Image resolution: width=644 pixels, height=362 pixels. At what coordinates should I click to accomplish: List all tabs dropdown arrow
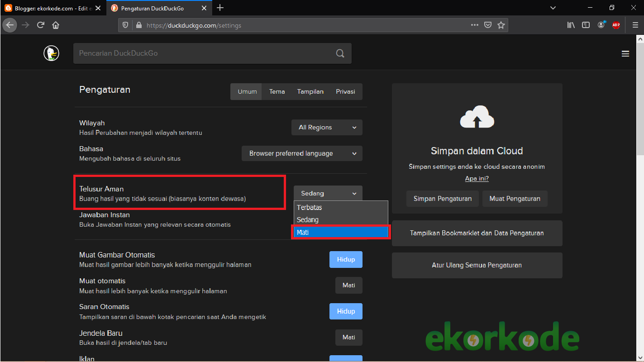pos(553,8)
